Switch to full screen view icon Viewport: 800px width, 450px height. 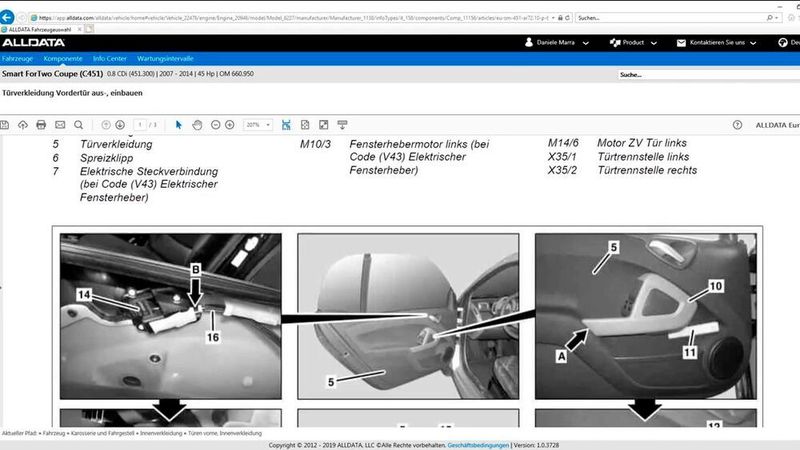tap(323, 125)
